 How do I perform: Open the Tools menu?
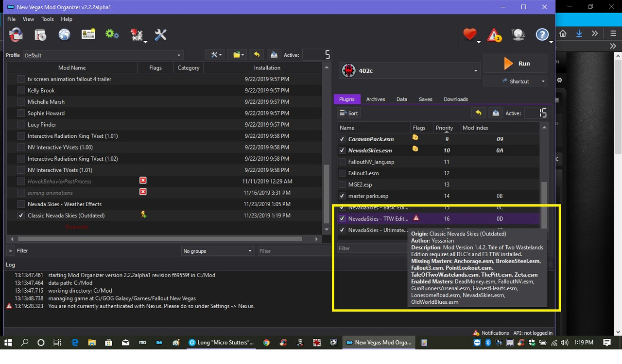pos(48,19)
